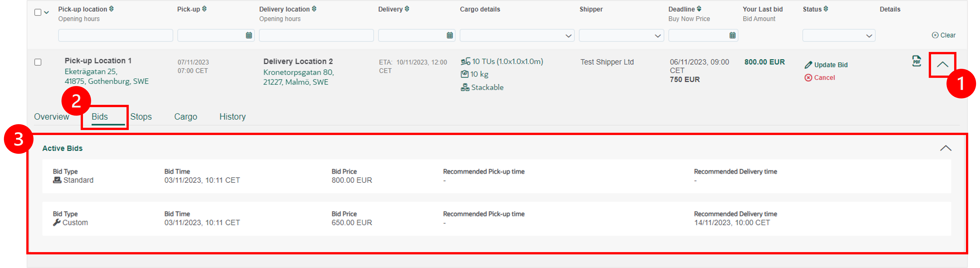The width and height of the screenshot is (980, 268).
Task: Sort by Pick-up location arrows
Action: [112, 9]
